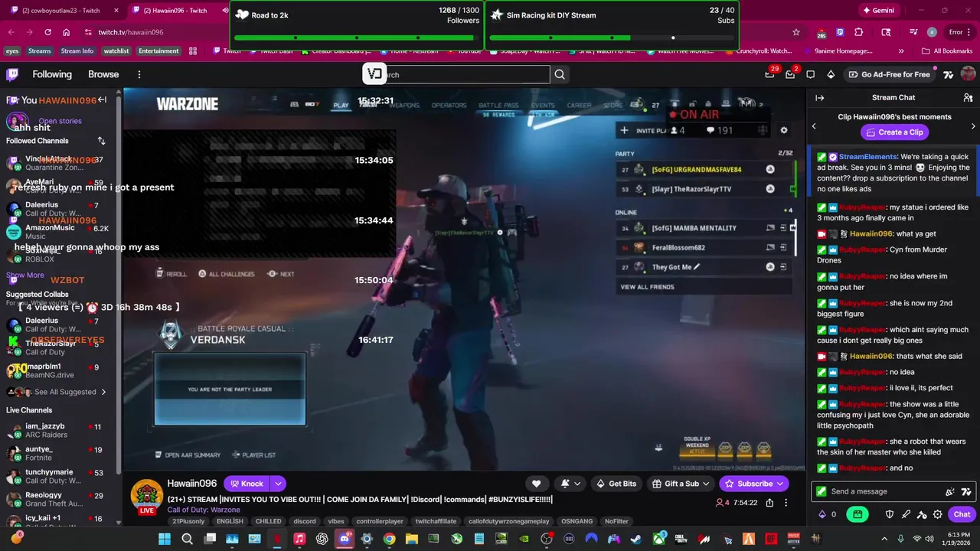The width and height of the screenshot is (980, 551).
Task: Open the Get Bits diamond icon in top nav
Action: pyautogui.click(x=831, y=74)
